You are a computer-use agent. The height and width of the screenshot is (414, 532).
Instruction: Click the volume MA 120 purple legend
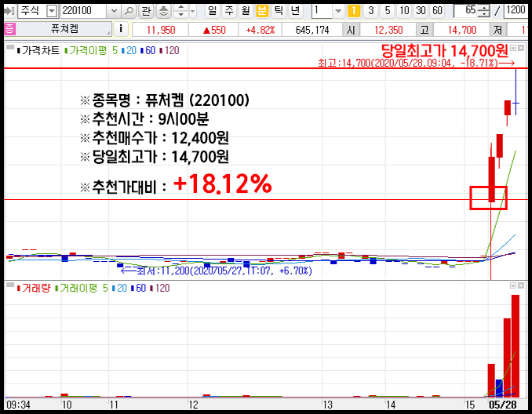(160, 289)
